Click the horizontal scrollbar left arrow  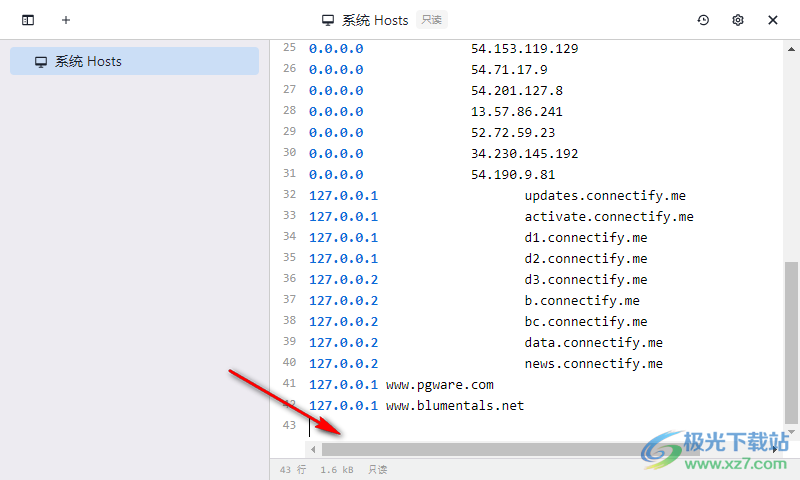(x=313, y=449)
